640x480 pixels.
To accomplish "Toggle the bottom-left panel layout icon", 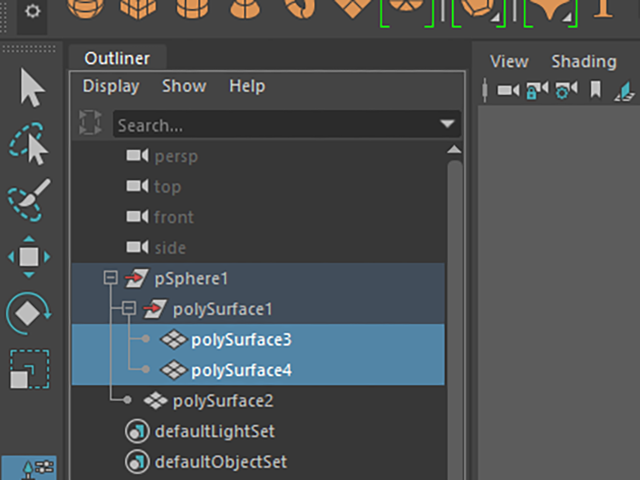I will click(x=29, y=468).
